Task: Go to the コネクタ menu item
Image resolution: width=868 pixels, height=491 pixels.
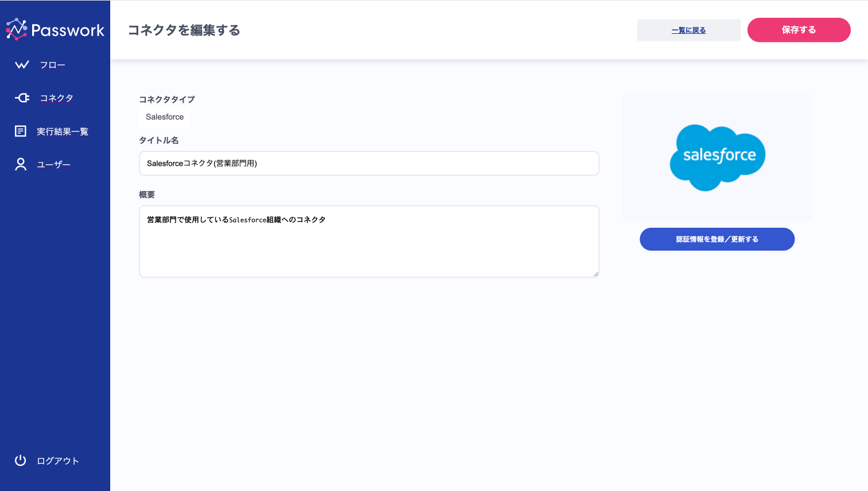Action: (56, 98)
